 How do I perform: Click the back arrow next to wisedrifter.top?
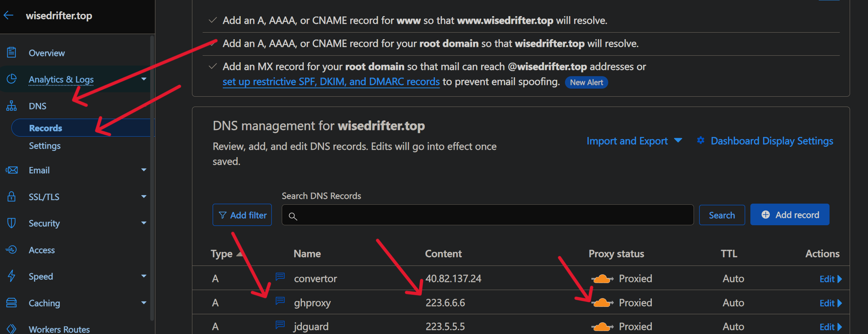click(x=8, y=15)
